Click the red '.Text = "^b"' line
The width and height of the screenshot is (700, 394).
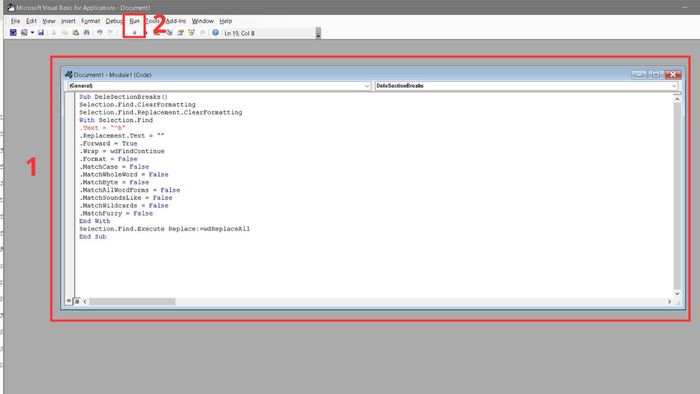102,128
